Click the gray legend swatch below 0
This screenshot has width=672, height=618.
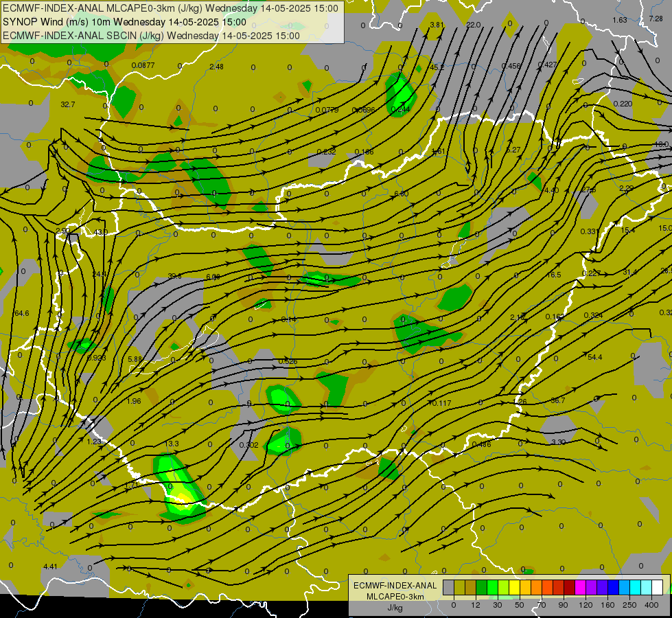tap(448, 587)
